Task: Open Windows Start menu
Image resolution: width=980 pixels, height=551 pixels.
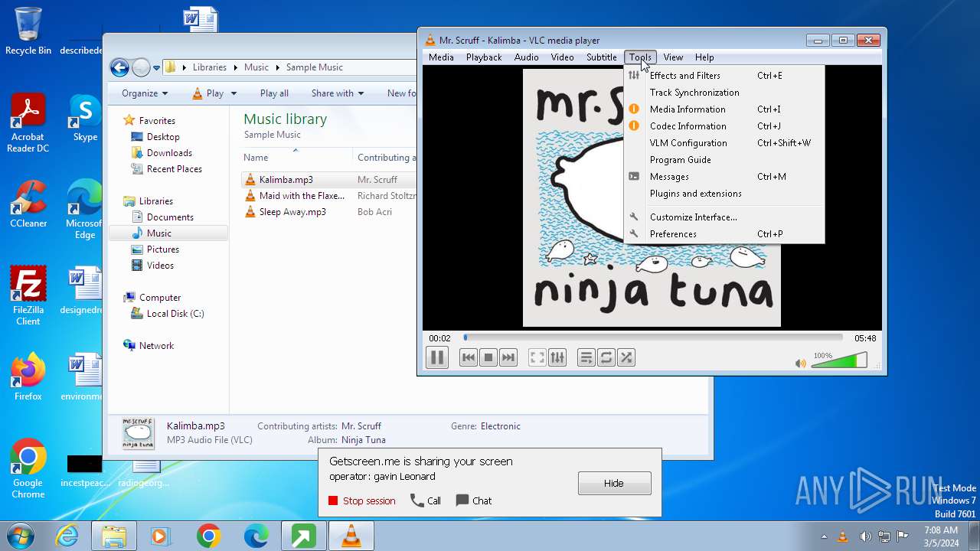Action: tap(20, 536)
